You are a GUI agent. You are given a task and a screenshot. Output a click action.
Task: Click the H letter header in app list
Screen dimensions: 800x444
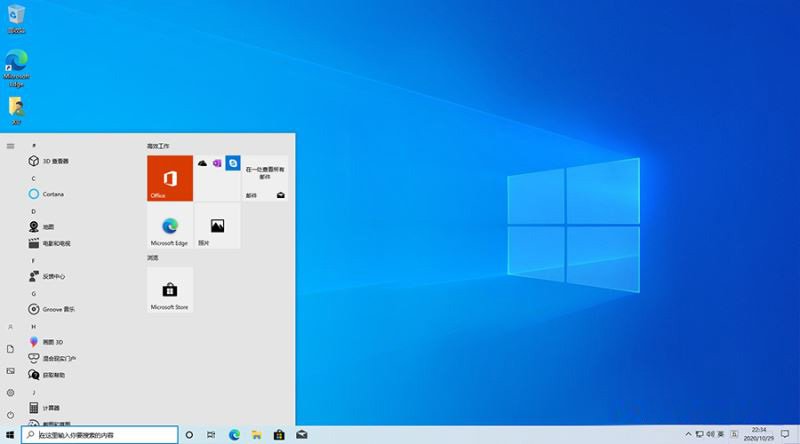34,327
